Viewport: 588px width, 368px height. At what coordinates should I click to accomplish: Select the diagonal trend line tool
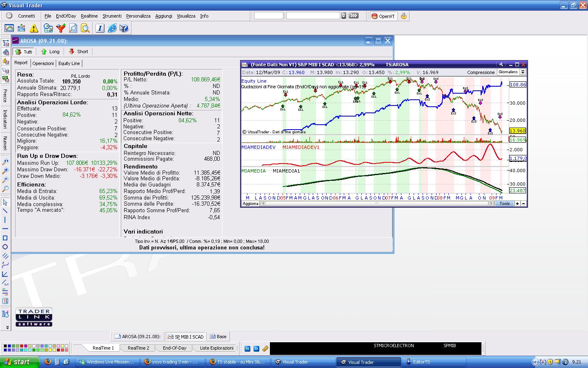pyautogui.click(x=5, y=211)
